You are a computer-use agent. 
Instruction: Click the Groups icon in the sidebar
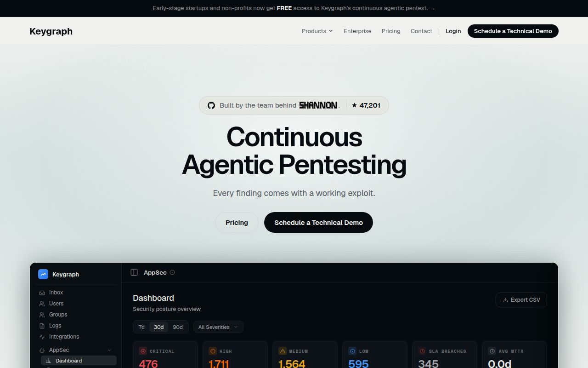pos(42,315)
